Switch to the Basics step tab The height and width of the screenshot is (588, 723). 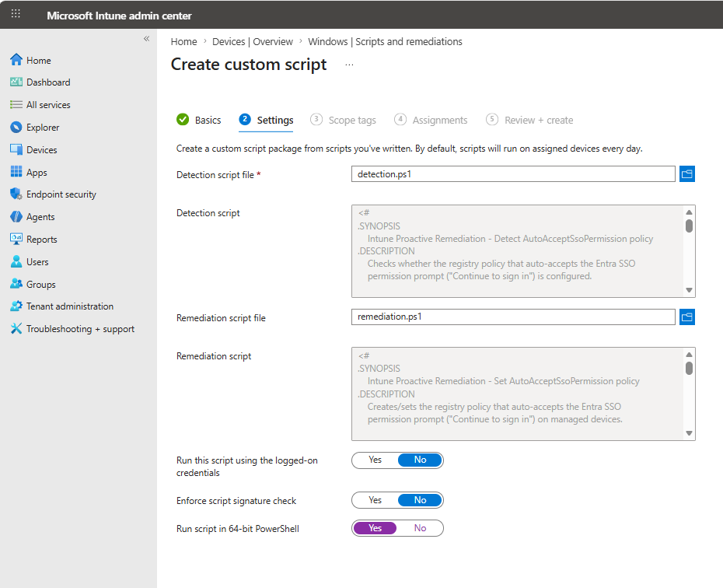point(199,120)
